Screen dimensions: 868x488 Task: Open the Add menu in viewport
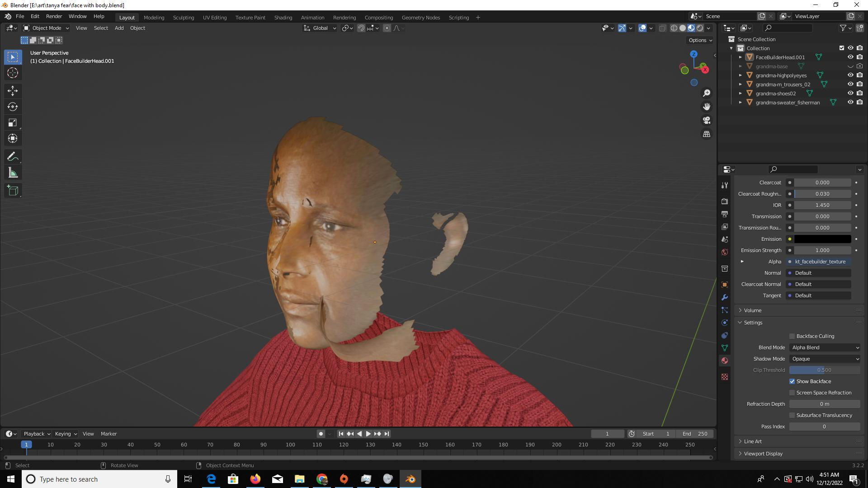tap(119, 28)
